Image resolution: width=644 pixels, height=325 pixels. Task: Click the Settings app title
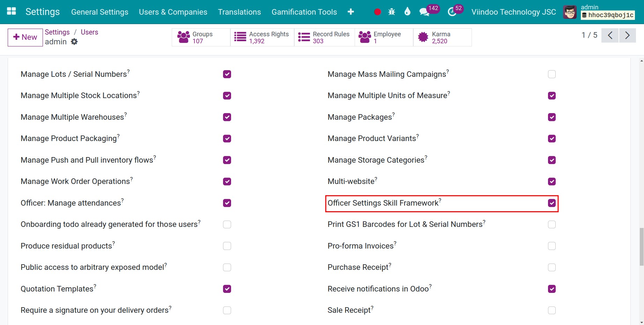[x=43, y=12]
